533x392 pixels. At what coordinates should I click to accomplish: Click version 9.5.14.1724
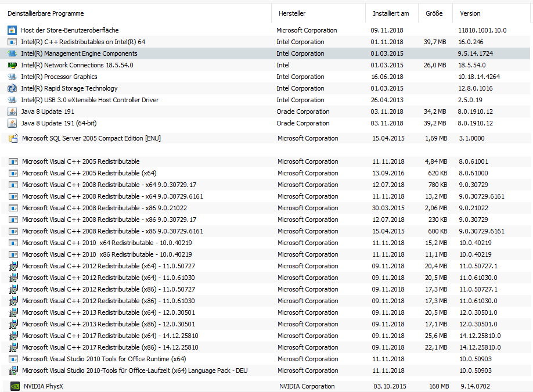pos(475,53)
